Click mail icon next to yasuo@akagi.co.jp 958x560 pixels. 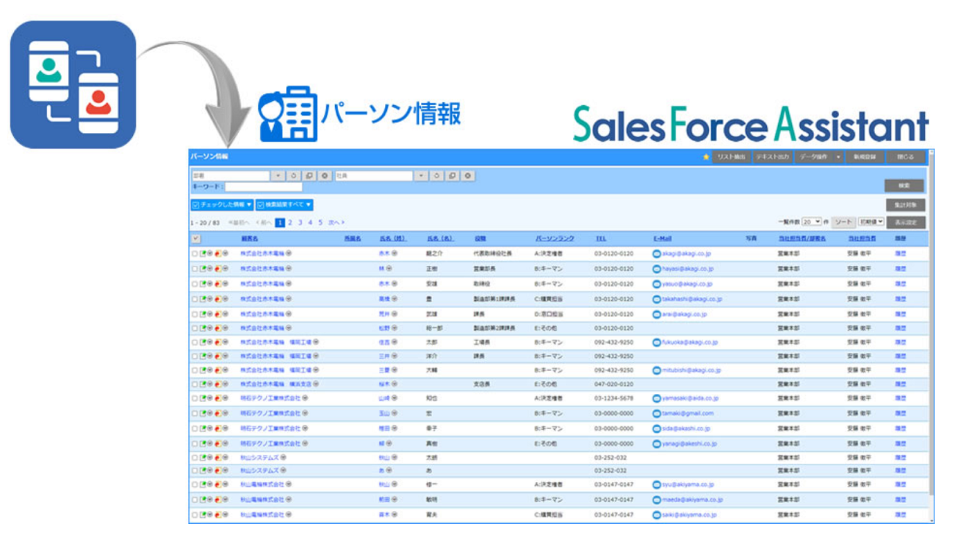[656, 284]
